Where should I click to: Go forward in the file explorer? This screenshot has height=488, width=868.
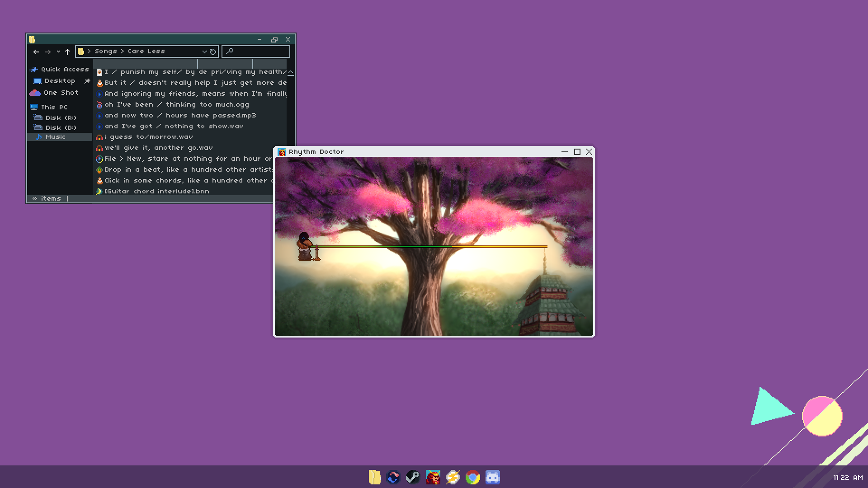click(48, 52)
